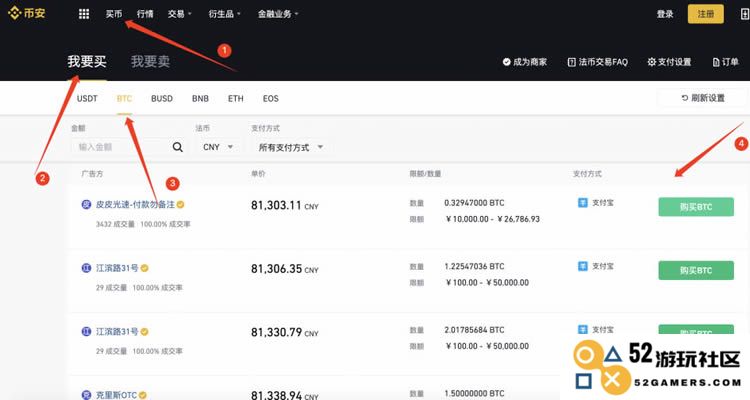Click quantity 2.01785684 BTC

[474, 330]
